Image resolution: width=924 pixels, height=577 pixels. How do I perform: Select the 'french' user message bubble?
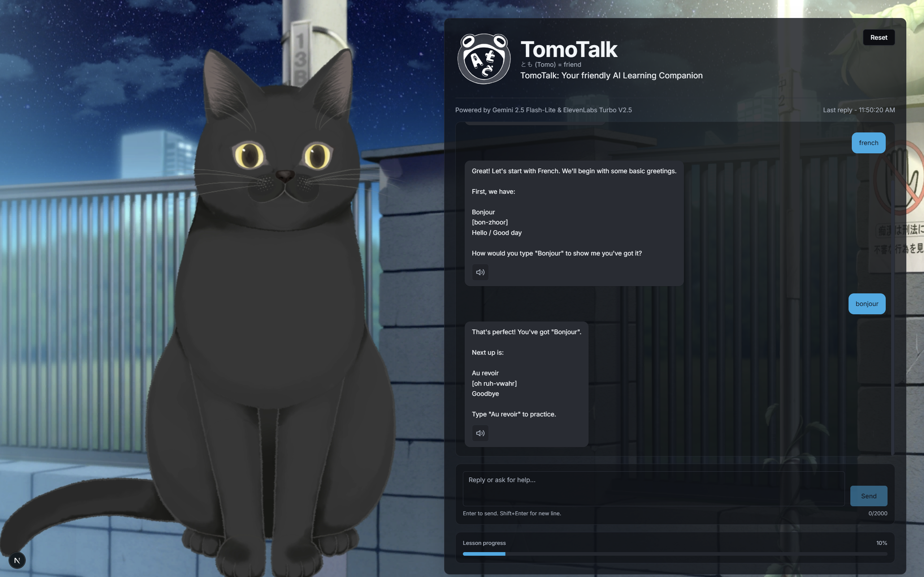point(868,143)
